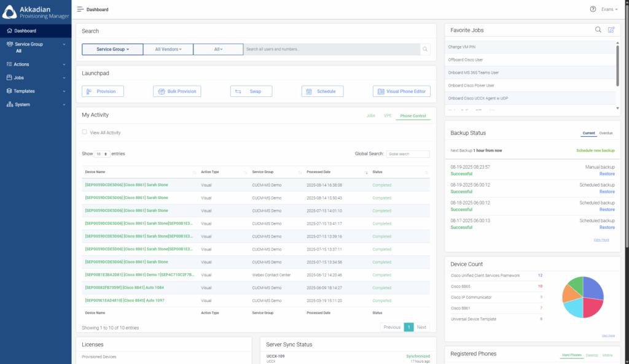The height and width of the screenshot is (364, 629).
Task: Edit Favorite Jobs with pencil icon
Action: (611, 29)
